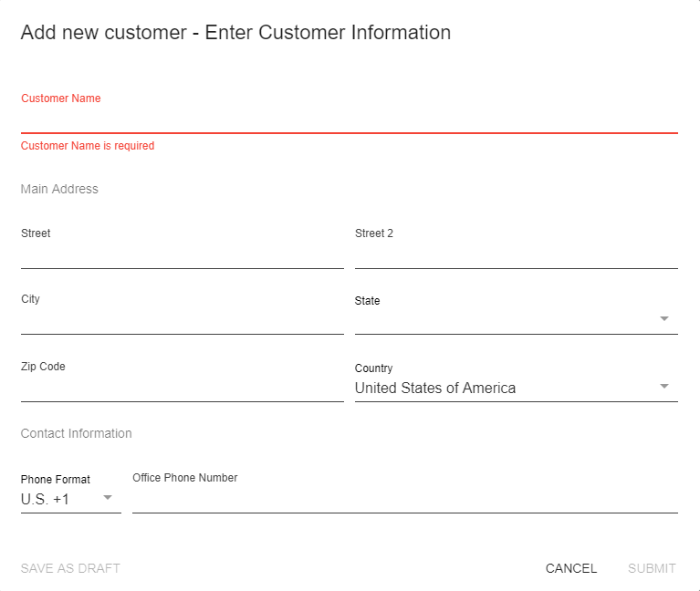Open the empty State select field
700x591 pixels.
507,320
